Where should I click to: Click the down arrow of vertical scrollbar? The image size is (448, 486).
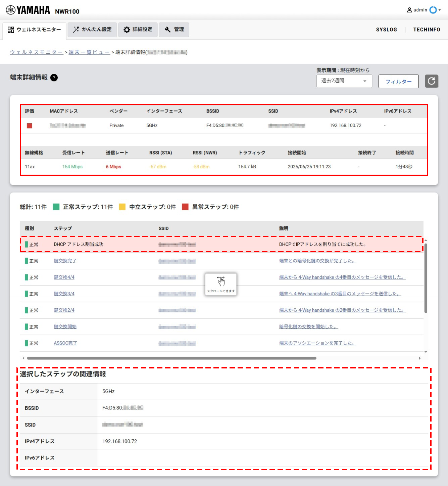point(426,352)
